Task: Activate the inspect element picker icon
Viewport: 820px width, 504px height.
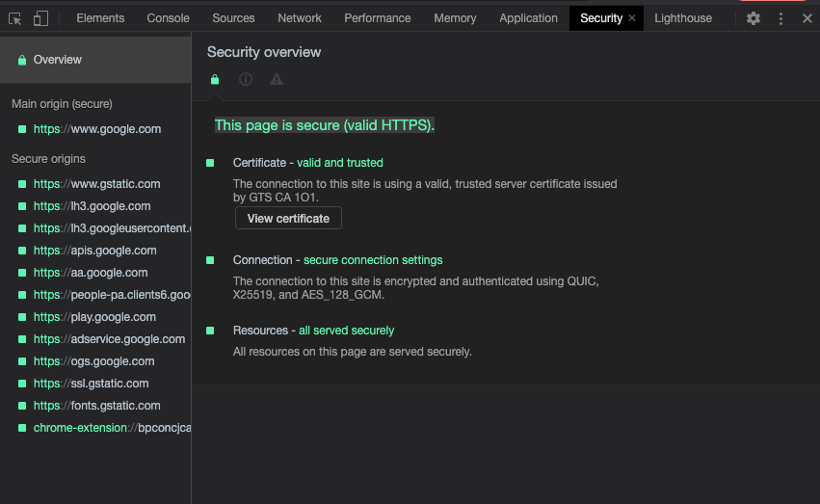Action: point(15,18)
